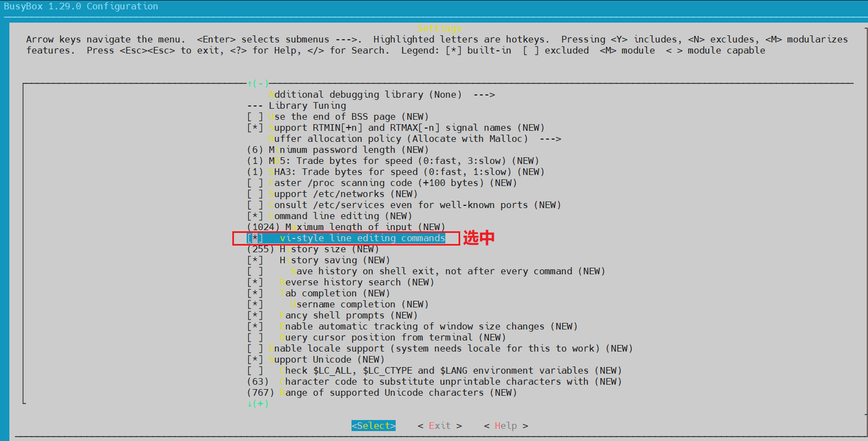Toggle Command line editing option
This screenshot has height=441, width=868.
(329, 216)
